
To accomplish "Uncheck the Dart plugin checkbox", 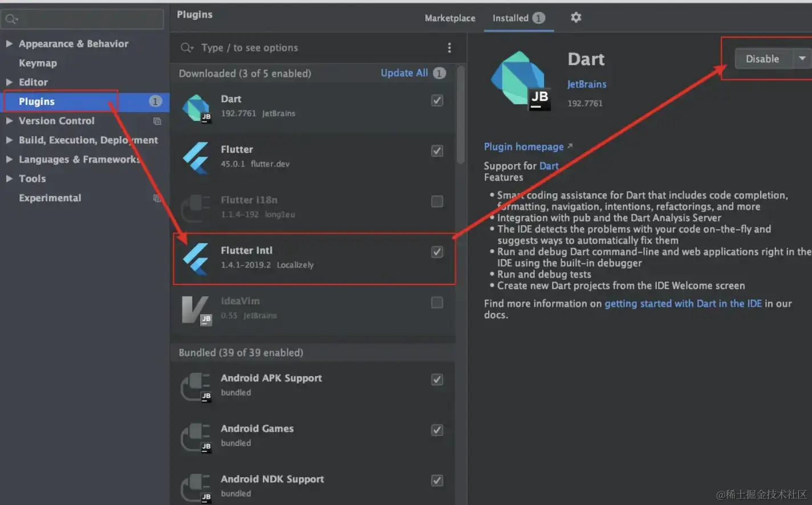I will point(437,100).
